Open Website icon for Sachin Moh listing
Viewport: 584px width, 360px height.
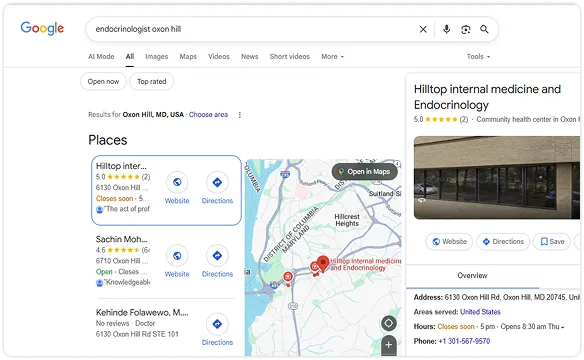tap(177, 255)
